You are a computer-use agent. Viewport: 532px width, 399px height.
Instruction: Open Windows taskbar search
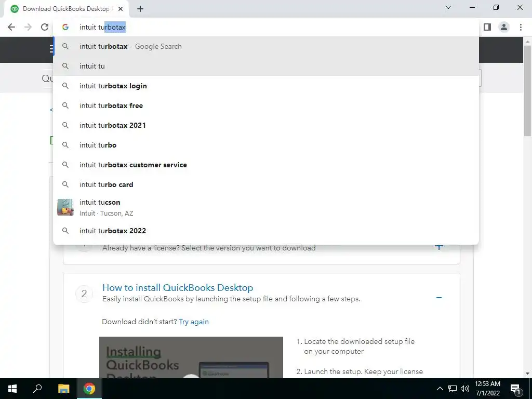(x=37, y=389)
